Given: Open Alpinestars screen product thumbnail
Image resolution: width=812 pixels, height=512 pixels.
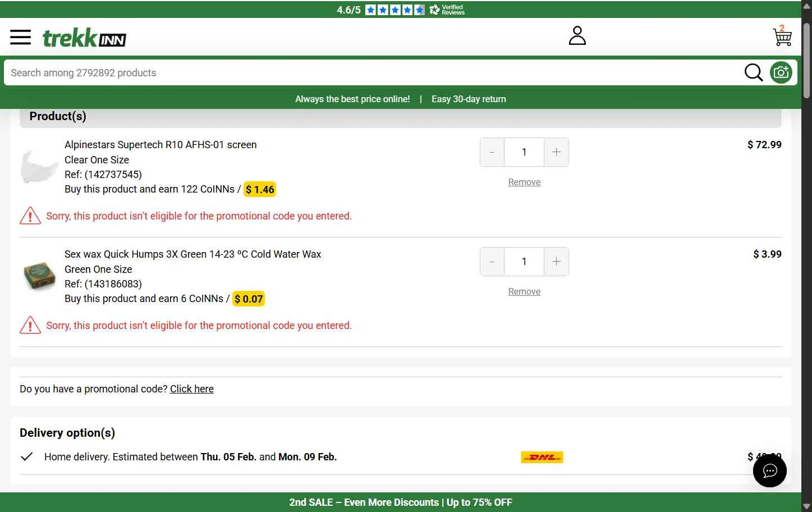Looking at the screenshot, I should click(x=39, y=167).
